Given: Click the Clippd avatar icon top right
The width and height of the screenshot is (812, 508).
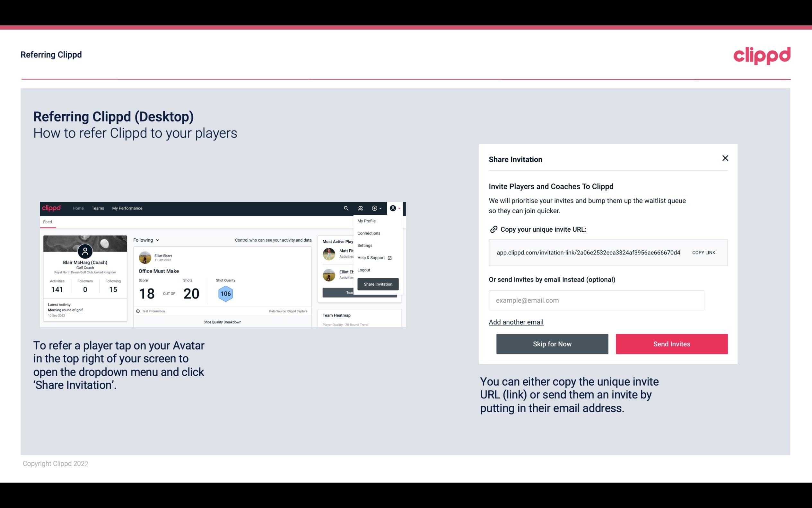Looking at the screenshot, I should click(394, 208).
